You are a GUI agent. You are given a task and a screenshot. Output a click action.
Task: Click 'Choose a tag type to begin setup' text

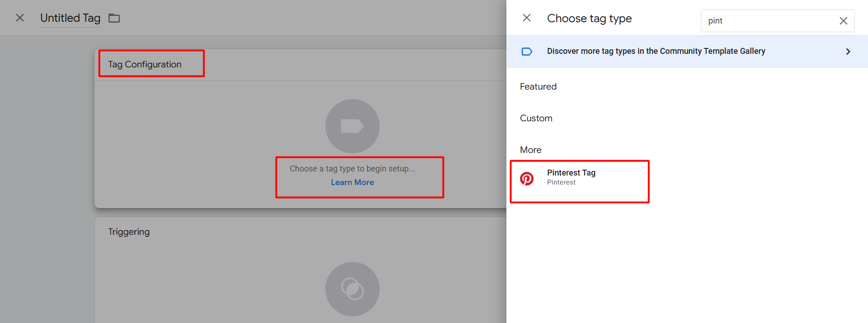(352, 169)
